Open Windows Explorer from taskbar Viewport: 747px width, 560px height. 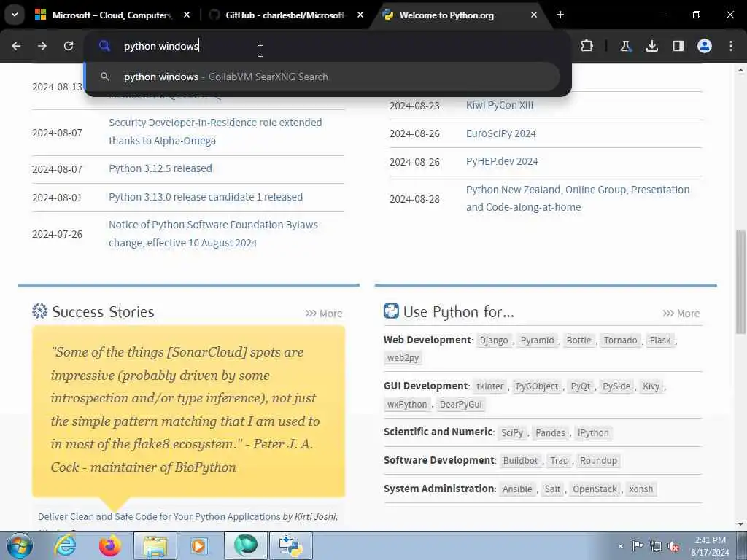point(155,545)
